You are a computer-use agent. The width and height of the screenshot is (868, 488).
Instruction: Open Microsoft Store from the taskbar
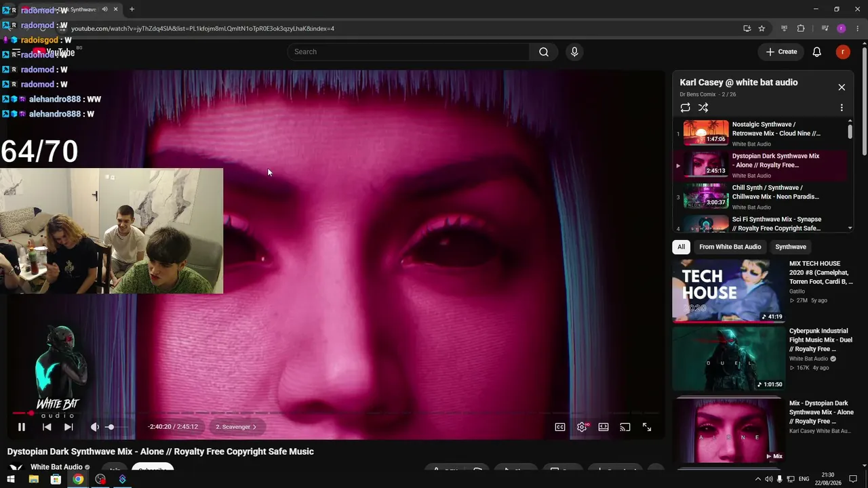coord(56,479)
